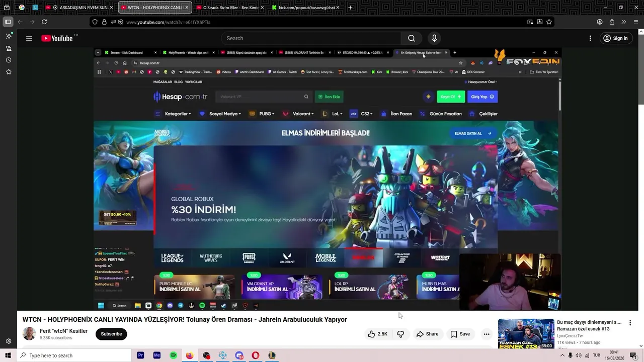Image resolution: width=644 pixels, height=362 pixels.
Task: Click the YouTube search magnifier button
Action: coord(412,38)
